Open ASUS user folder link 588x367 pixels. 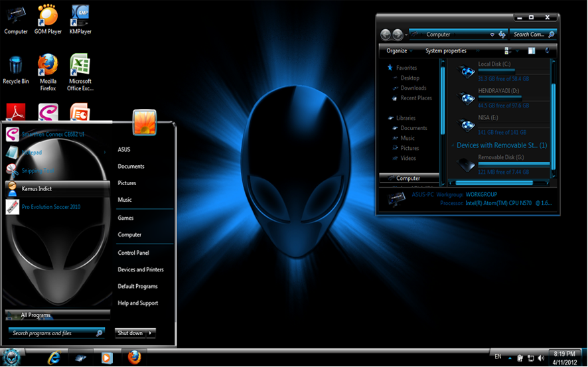click(x=124, y=149)
